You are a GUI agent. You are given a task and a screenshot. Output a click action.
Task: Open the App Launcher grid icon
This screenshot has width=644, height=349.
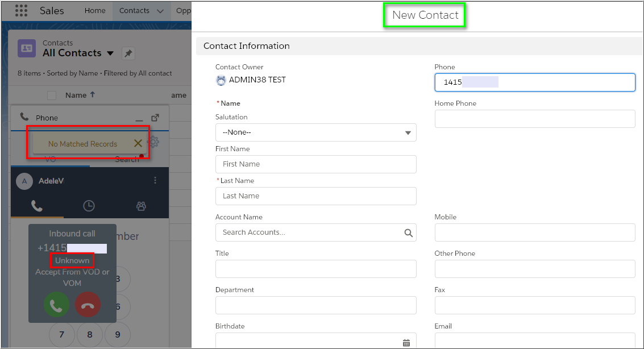pyautogui.click(x=21, y=11)
